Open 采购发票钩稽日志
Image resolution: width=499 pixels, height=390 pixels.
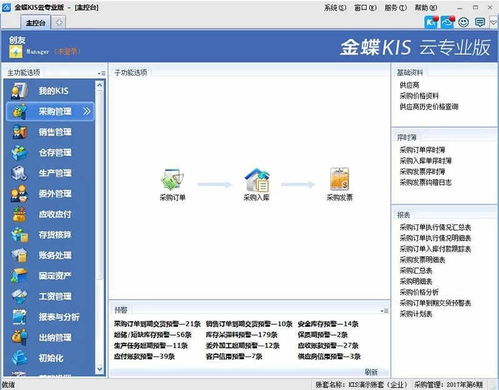425,182
